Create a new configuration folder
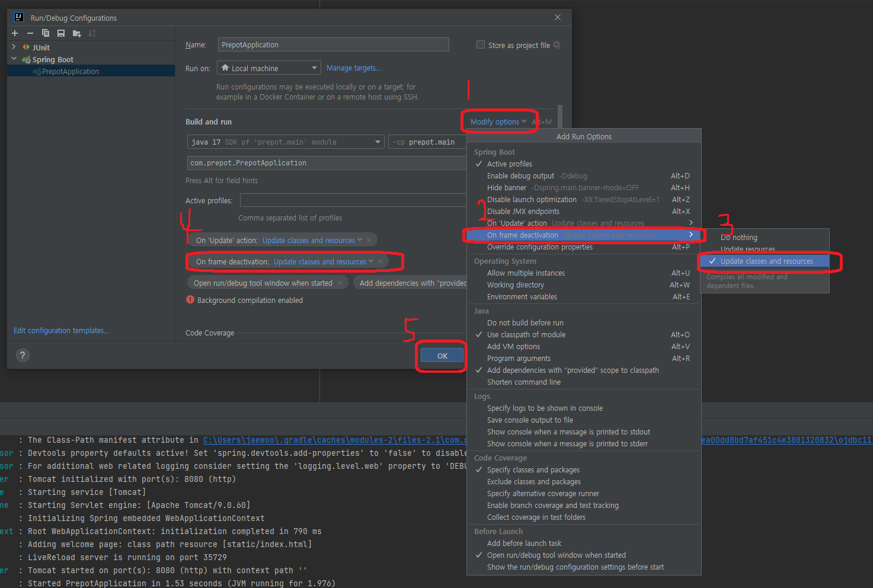Screen dimensions: 873x588 (x=76, y=33)
